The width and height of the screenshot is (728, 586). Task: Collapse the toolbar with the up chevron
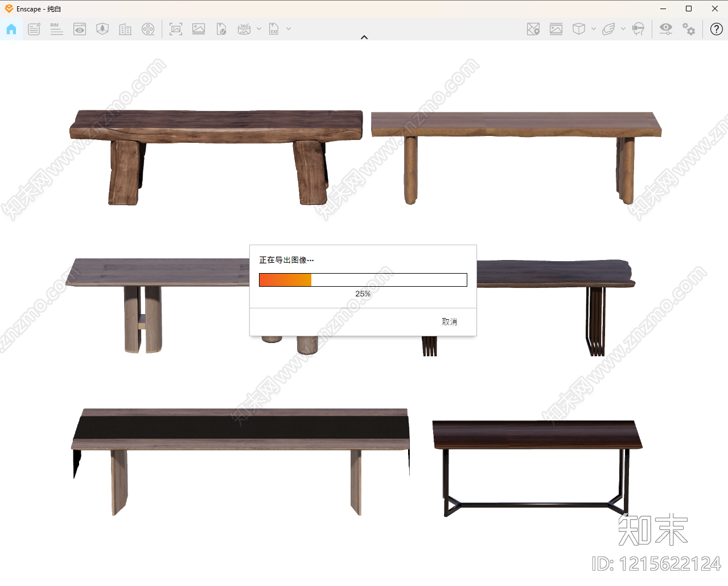(364, 37)
